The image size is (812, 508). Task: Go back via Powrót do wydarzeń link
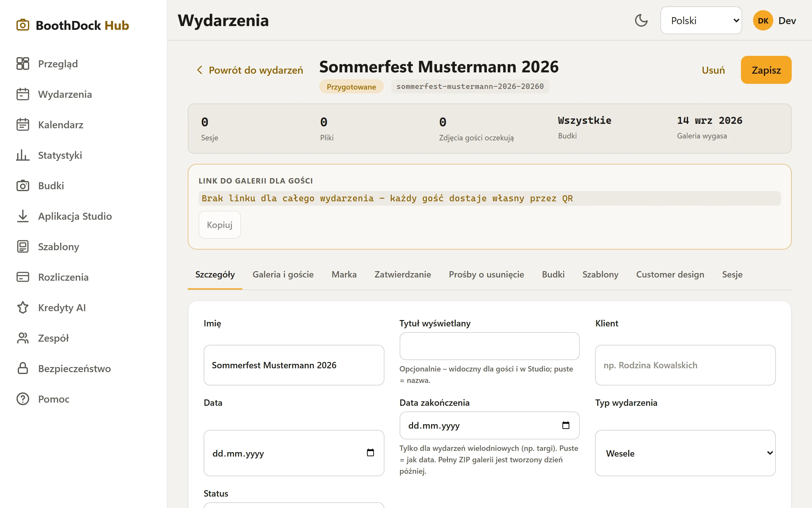pos(250,70)
